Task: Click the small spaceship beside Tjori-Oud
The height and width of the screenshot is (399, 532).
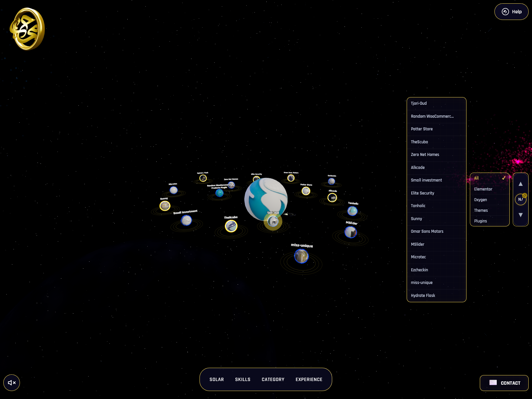Action: (x=290, y=214)
